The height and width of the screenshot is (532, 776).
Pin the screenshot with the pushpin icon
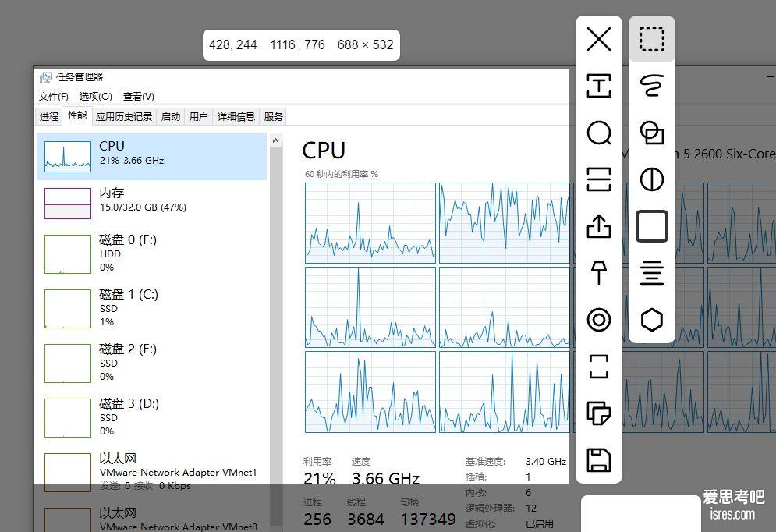(599, 273)
